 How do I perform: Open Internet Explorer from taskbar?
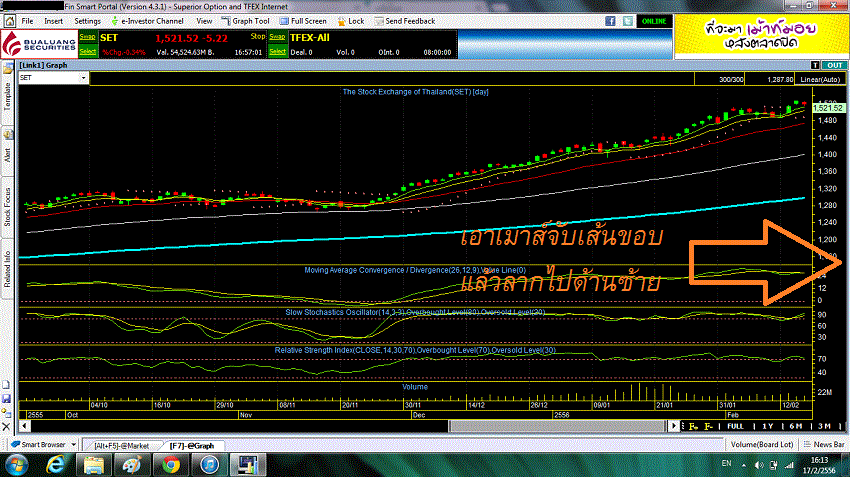(x=56, y=465)
